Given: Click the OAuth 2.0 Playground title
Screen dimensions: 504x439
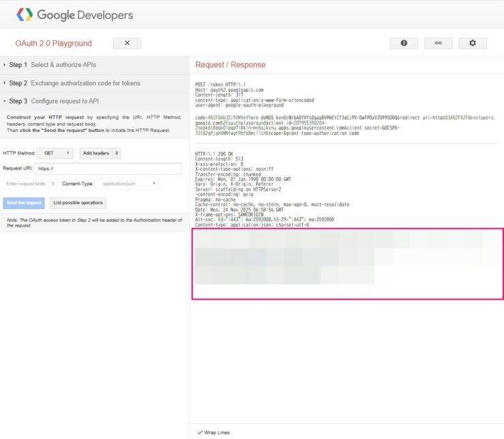Looking at the screenshot, I should pyautogui.click(x=53, y=44).
